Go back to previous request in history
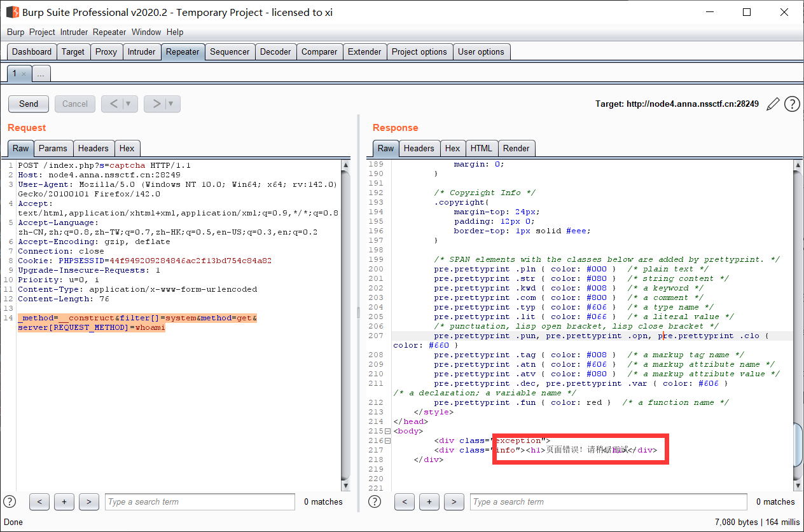 [113, 104]
